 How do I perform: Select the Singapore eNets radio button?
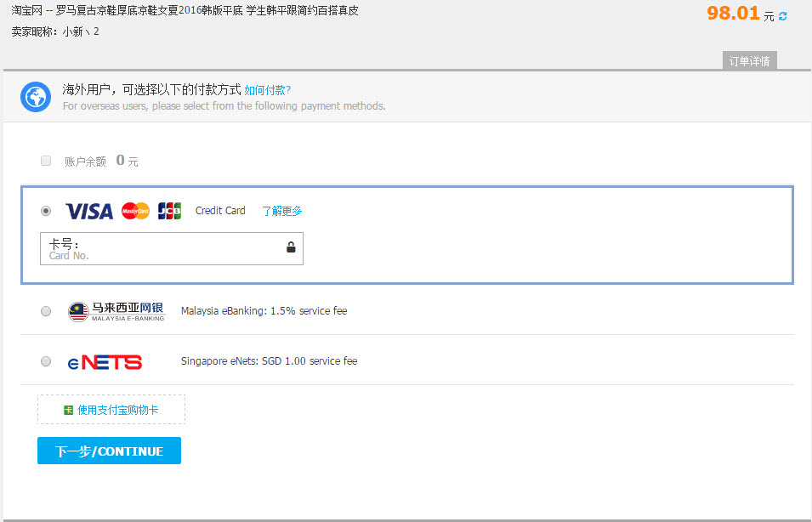46,361
